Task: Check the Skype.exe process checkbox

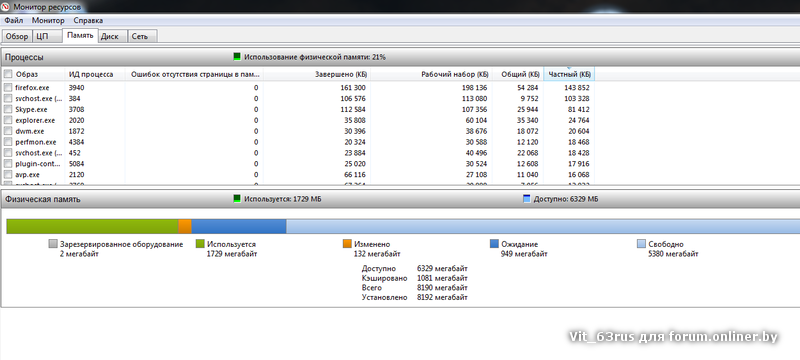Action: (8, 110)
